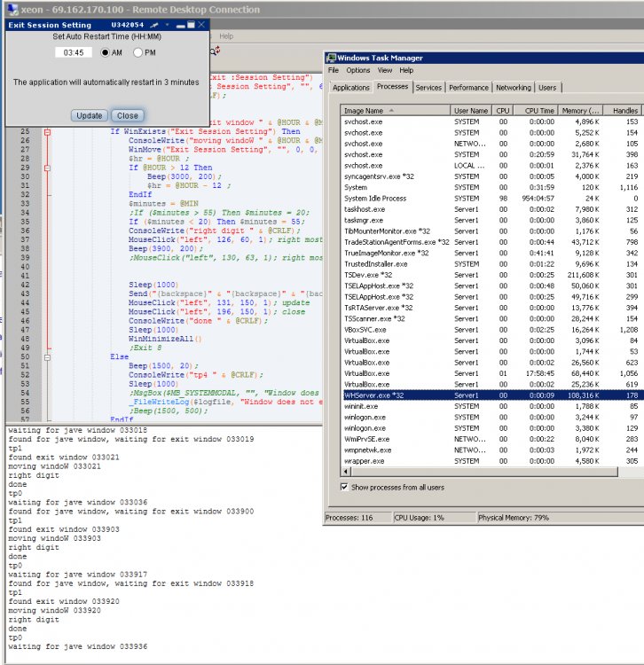Screen dimensions: 644x665
Task: Select the wrapper.exe process
Action: click(492, 461)
